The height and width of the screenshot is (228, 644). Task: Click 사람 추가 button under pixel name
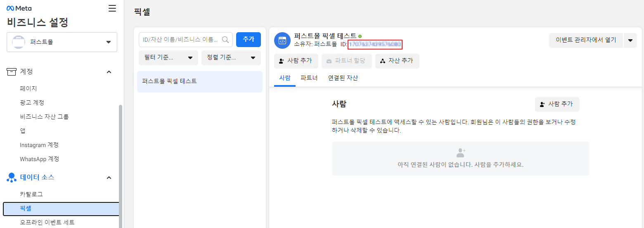(x=296, y=61)
